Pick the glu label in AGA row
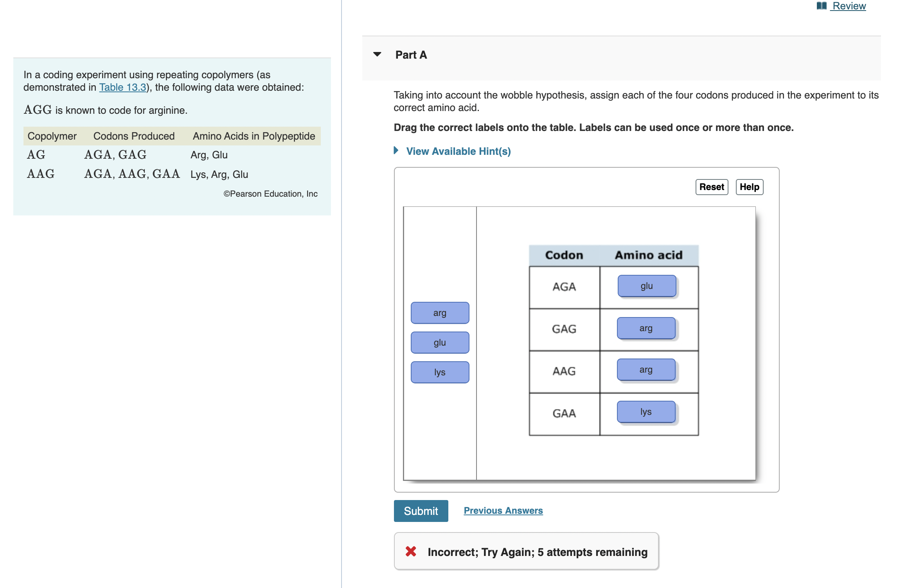This screenshot has width=917, height=588. pyautogui.click(x=646, y=286)
